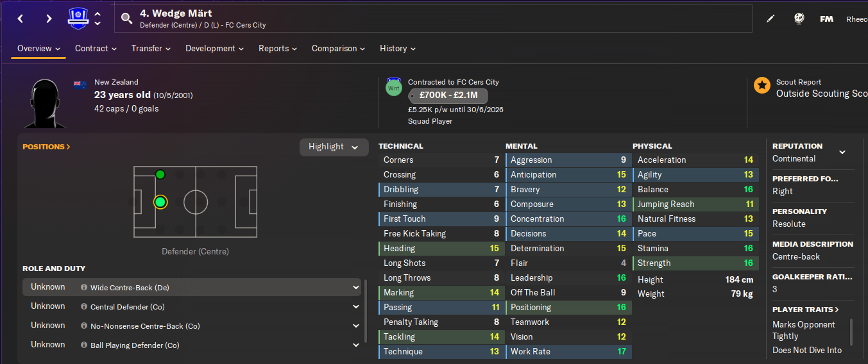Viewport: 868px width, 364px height.
Task: Expand the Wide Centre-Back role row
Action: [356, 288]
